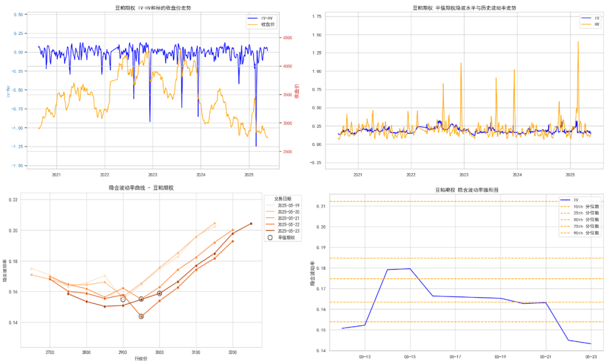Click the '10th 分位数' legend entry
This screenshot has height=364, width=609.
click(x=580, y=207)
